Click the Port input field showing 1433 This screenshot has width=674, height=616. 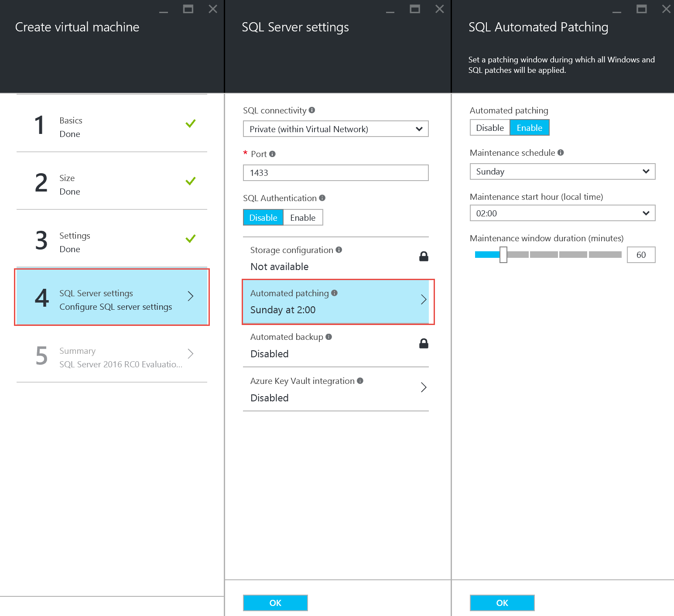(336, 173)
